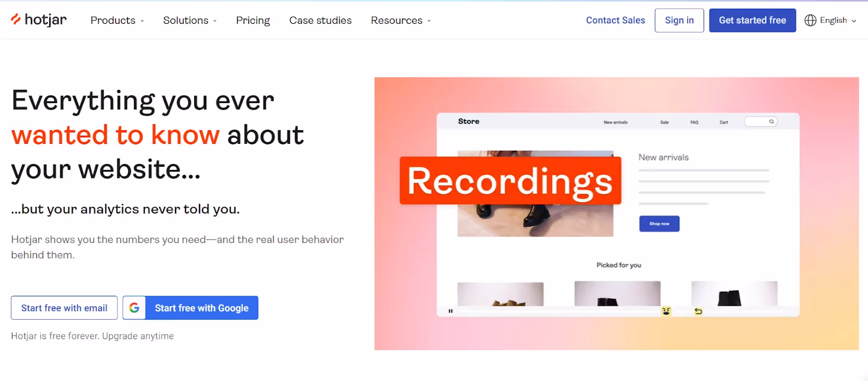Screen dimensions: 868x381
Task: Click the Recordings label overlay
Action: click(x=510, y=181)
